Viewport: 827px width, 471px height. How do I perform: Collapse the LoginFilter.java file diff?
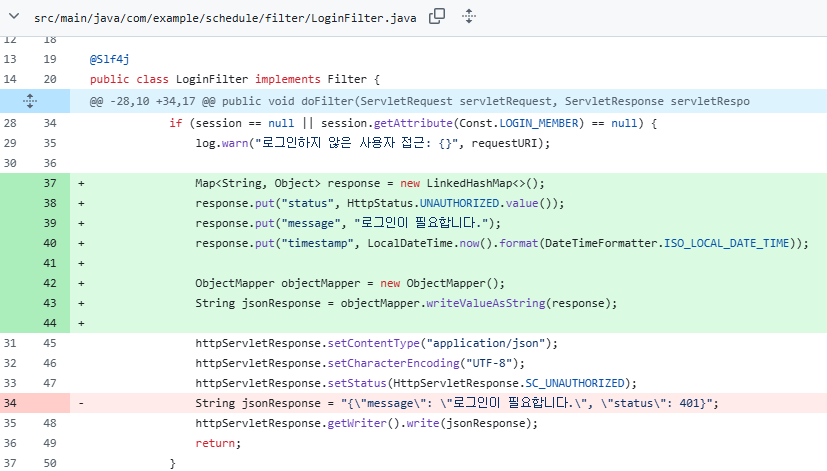(x=14, y=16)
